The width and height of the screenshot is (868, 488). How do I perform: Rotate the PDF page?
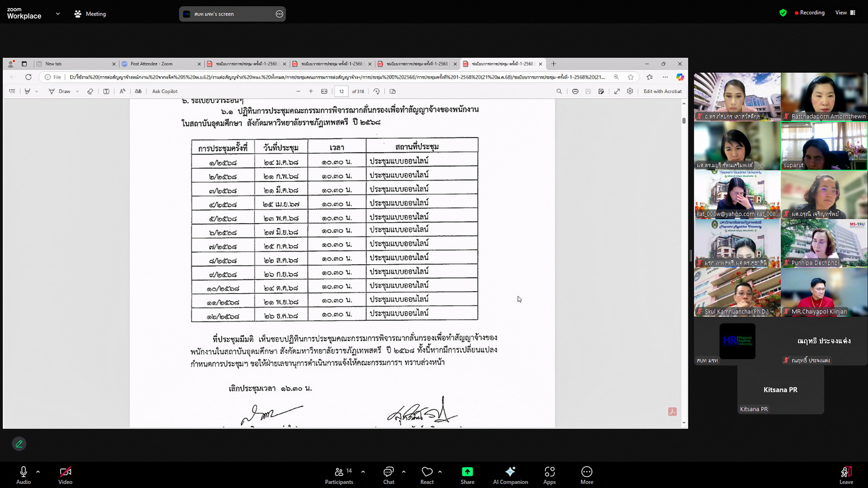(377, 91)
